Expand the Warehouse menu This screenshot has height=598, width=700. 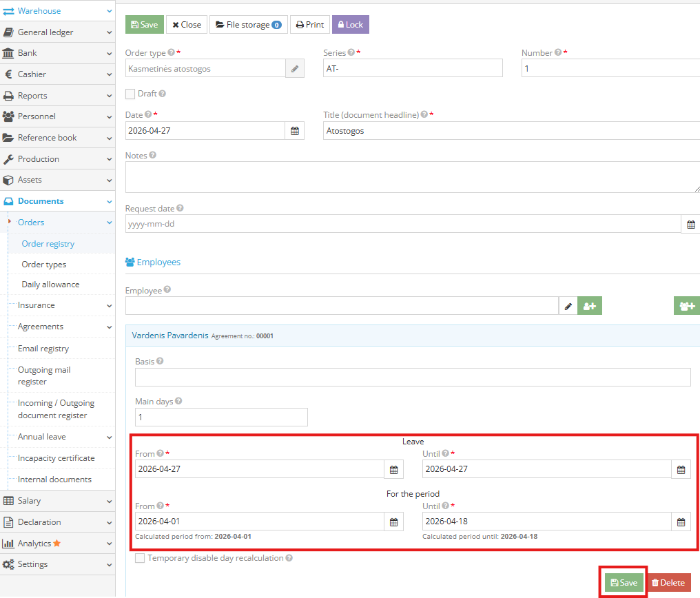coord(58,11)
